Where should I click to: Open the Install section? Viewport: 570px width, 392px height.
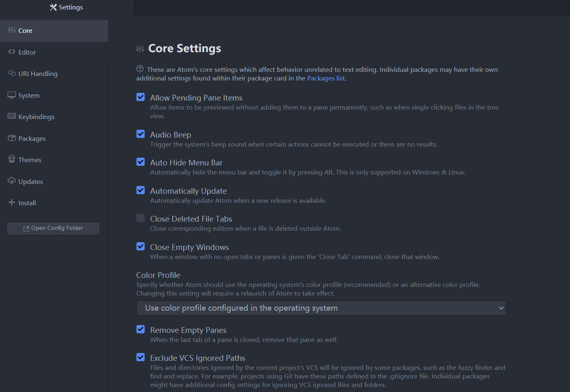(54, 203)
